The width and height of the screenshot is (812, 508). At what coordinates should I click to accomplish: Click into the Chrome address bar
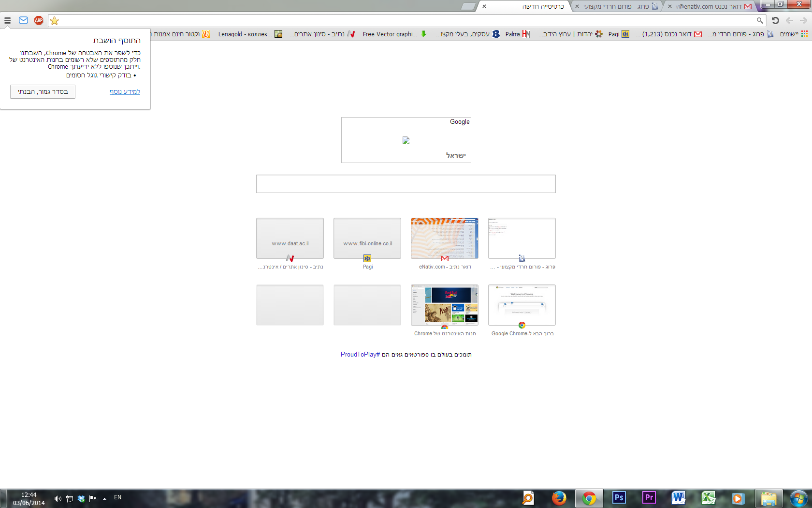[x=407, y=20]
